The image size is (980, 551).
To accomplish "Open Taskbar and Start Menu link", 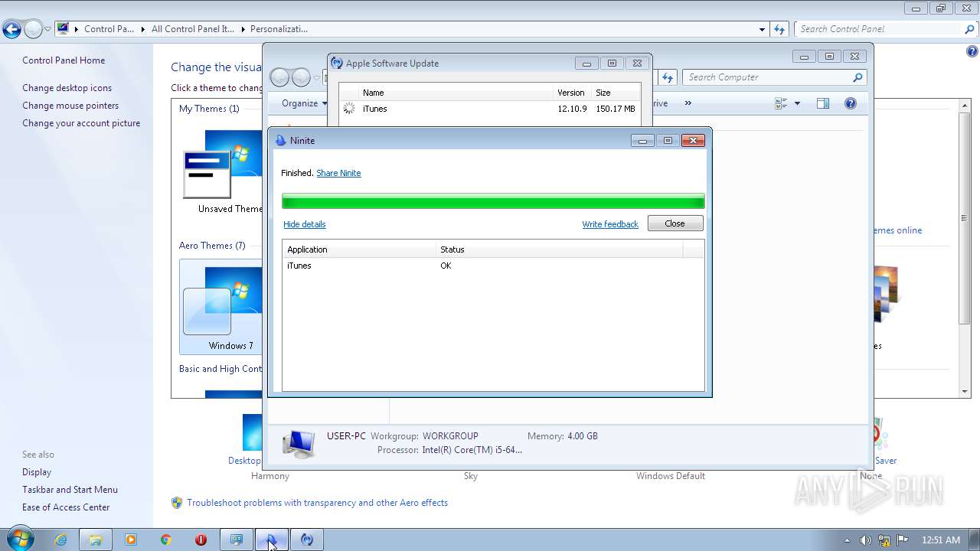I will [x=70, y=490].
